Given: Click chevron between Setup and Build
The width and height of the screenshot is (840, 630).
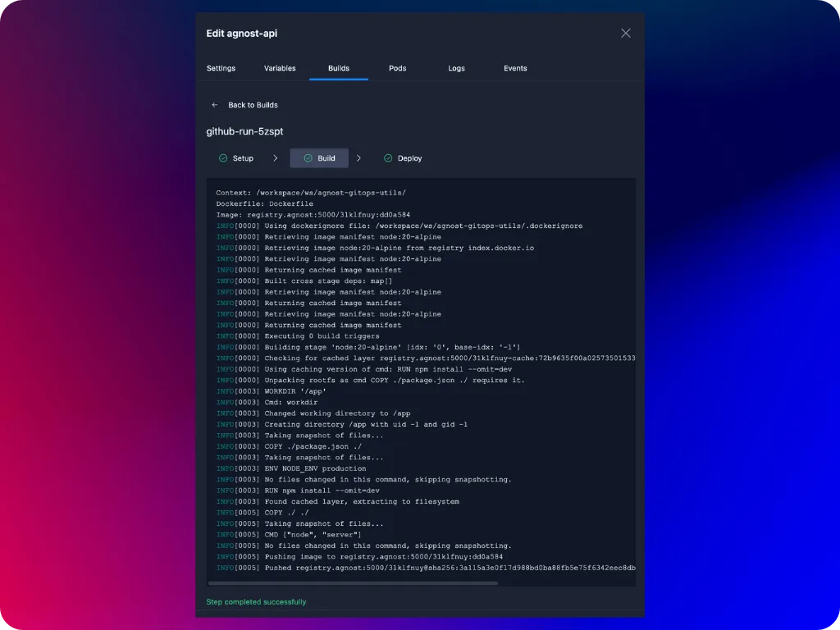Looking at the screenshot, I should [x=276, y=158].
